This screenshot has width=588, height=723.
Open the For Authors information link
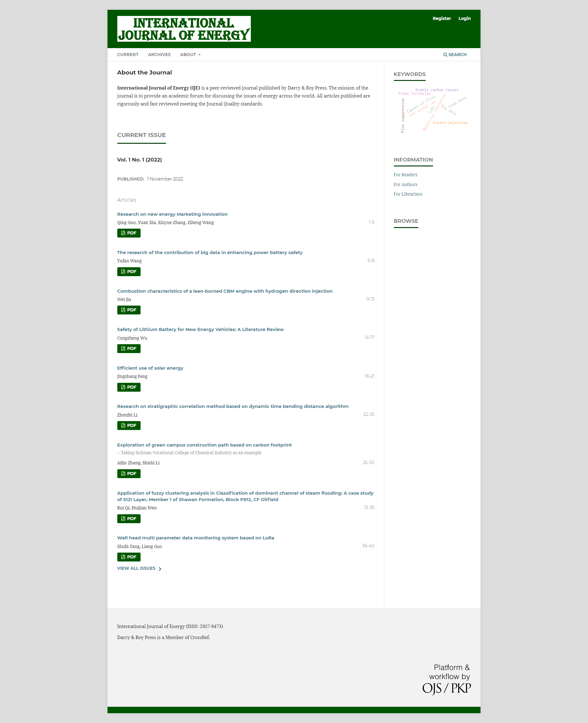(405, 185)
